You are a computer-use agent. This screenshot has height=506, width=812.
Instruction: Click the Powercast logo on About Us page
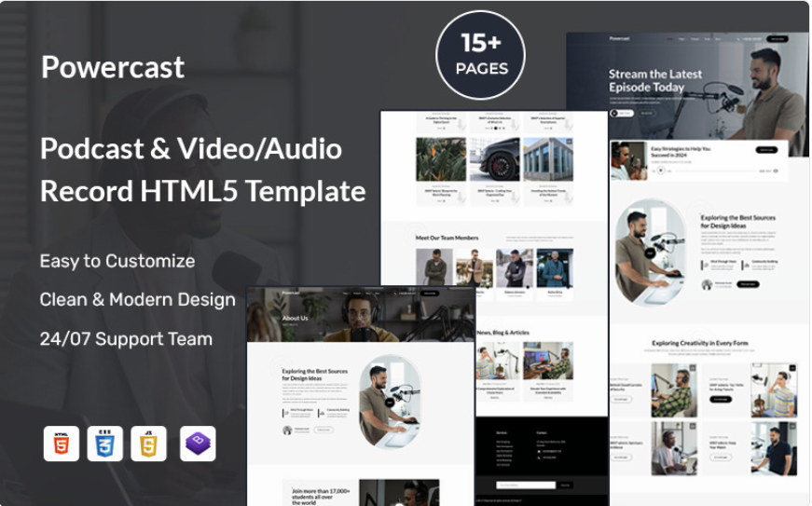[291, 293]
